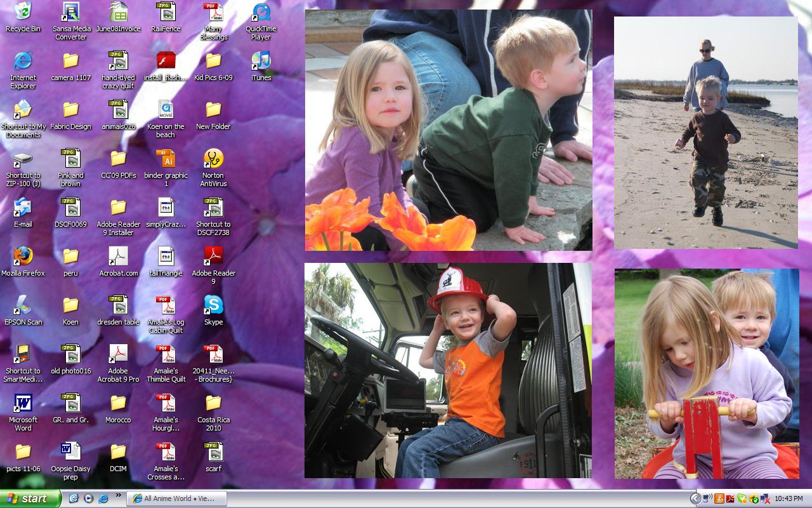
Task: Click the Norton AntiVirus desktop icon
Action: click(x=213, y=159)
